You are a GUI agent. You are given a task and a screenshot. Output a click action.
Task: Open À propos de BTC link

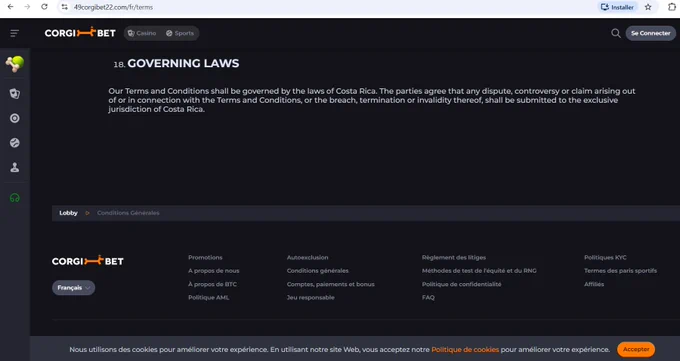tap(212, 284)
